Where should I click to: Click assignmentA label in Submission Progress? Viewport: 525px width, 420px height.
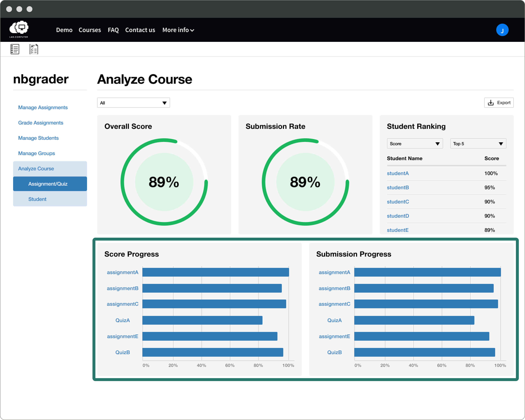click(x=334, y=272)
